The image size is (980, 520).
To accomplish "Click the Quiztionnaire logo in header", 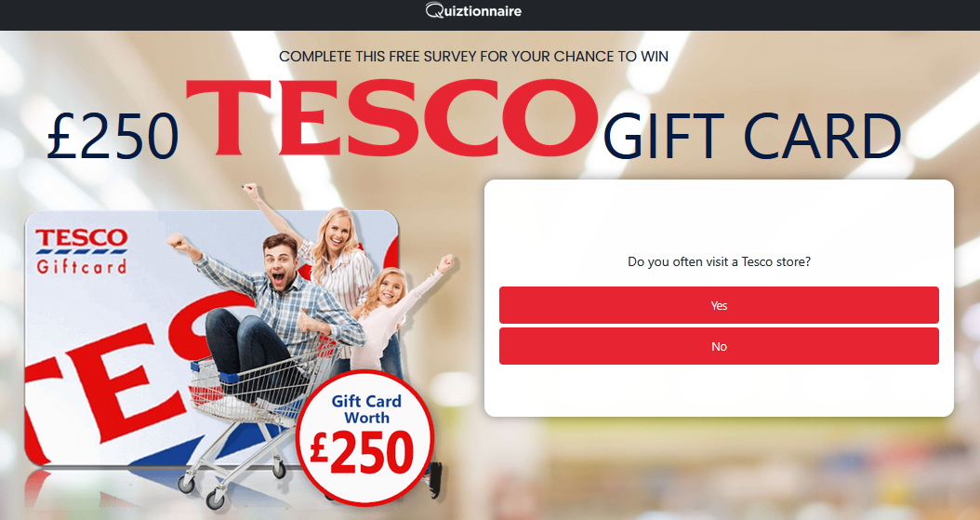I will coord(473,10).
